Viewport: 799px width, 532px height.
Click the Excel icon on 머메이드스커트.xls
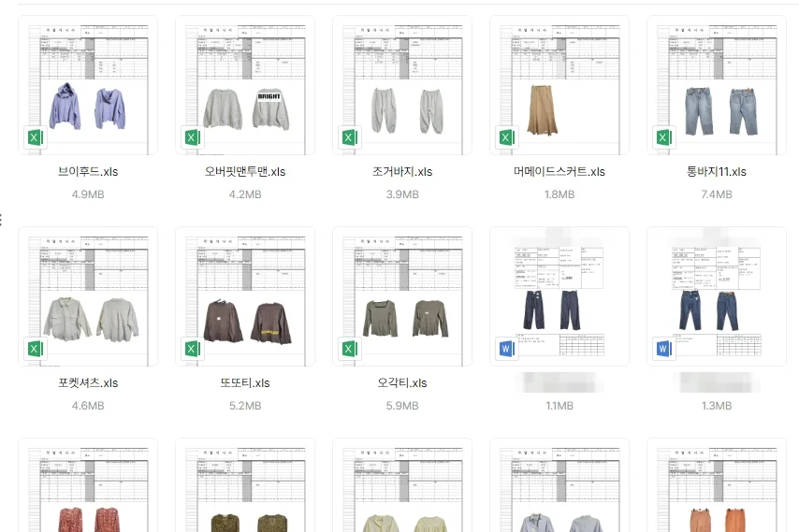[x=507, y=137]
